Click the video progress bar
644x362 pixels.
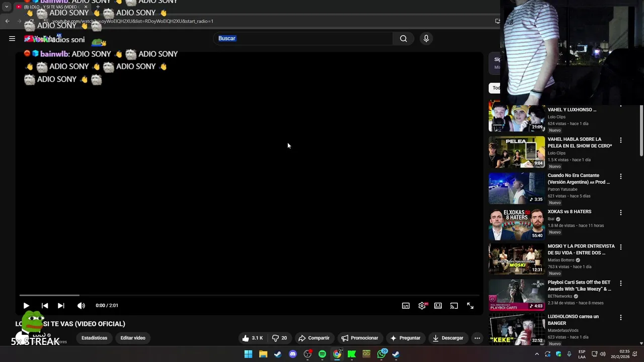[249, 295]
